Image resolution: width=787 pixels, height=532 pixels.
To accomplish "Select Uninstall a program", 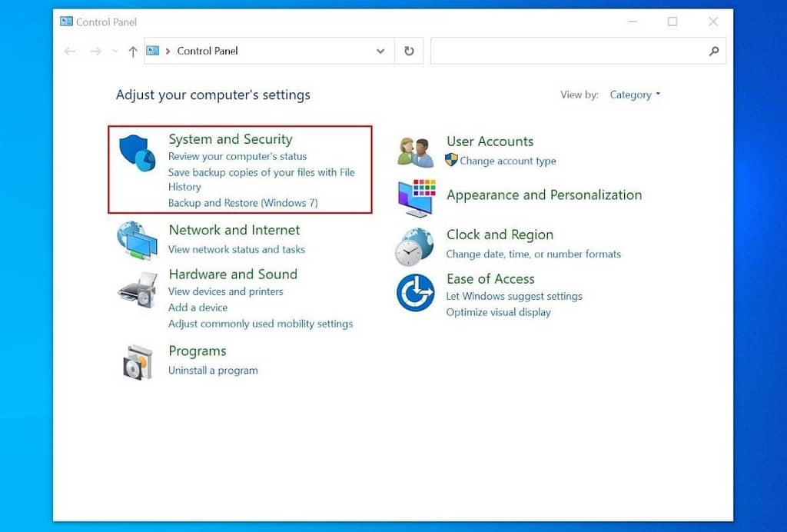I will (213, 371).
